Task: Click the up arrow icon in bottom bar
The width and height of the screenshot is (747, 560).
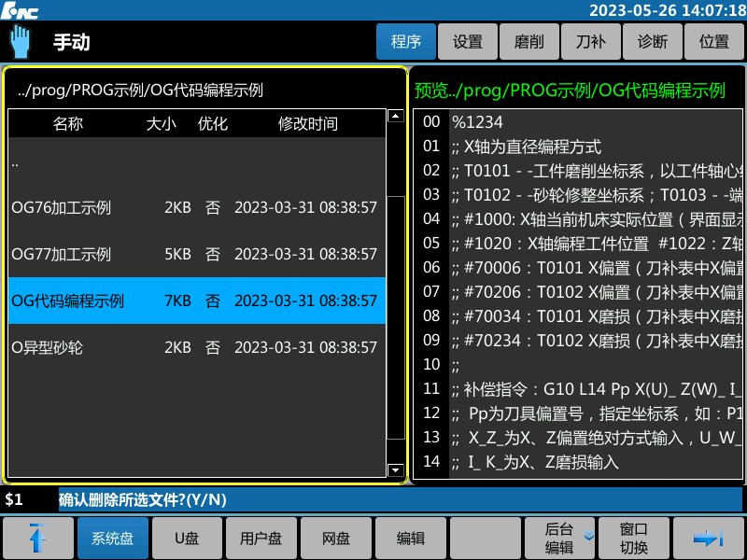Action: pyautogui.click(x=37, y=538)
